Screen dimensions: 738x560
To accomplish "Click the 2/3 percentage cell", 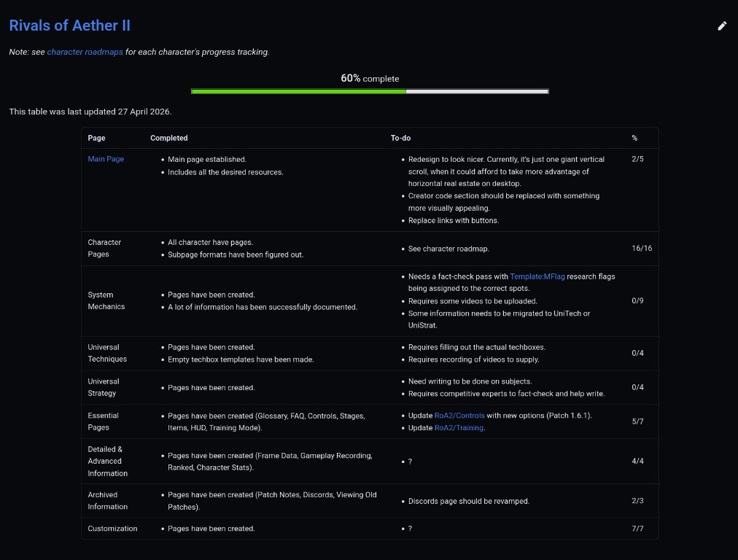I will coord(638,501).
